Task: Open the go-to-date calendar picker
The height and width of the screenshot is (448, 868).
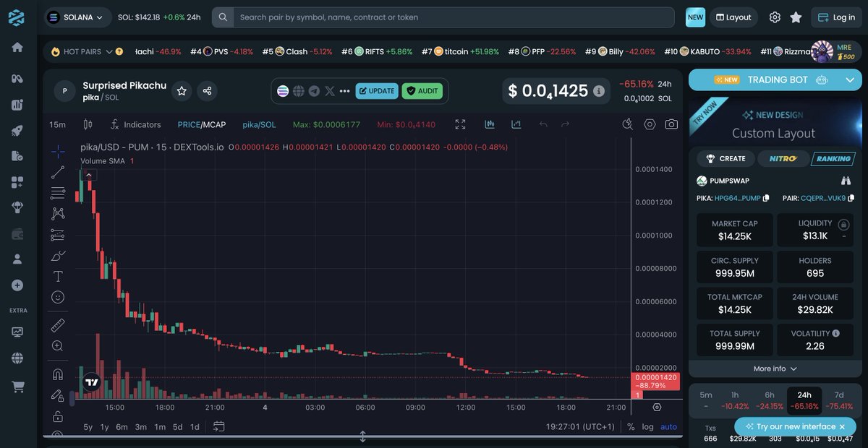Action: coord(219,426)
